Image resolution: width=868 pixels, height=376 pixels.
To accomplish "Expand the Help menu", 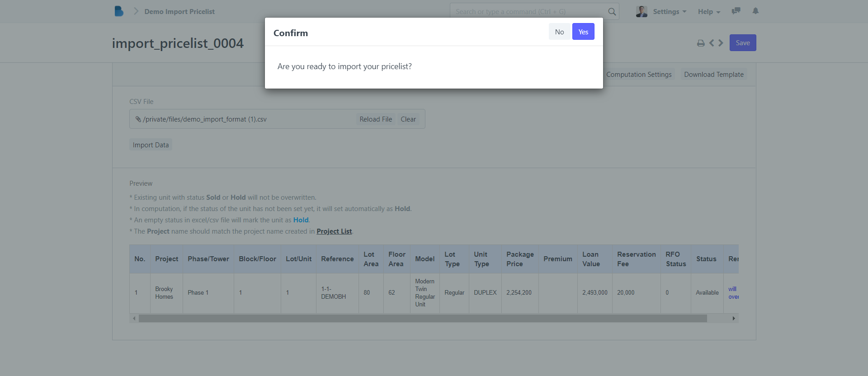I will (708, 12).
